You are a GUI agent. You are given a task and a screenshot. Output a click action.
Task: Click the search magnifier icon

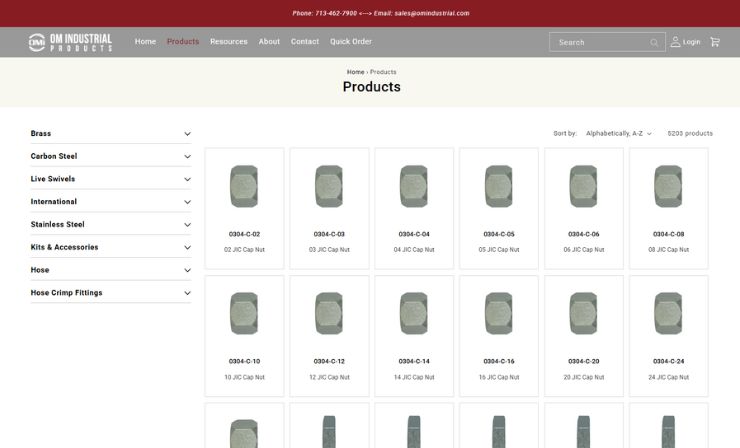click(654, 42)
